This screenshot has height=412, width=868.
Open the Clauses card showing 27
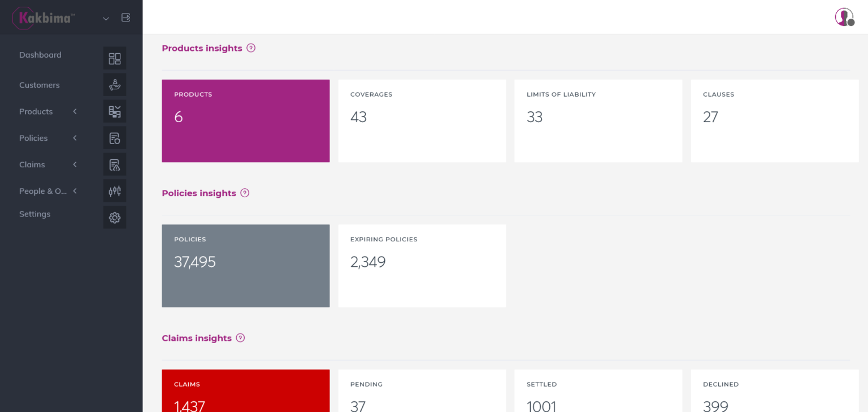click(x=775, y=121)
